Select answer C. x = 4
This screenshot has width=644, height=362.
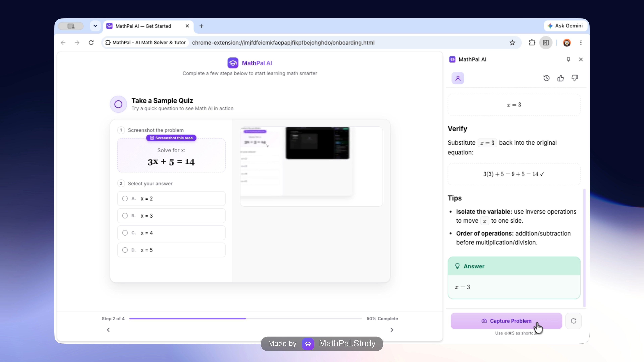[171, 233]
